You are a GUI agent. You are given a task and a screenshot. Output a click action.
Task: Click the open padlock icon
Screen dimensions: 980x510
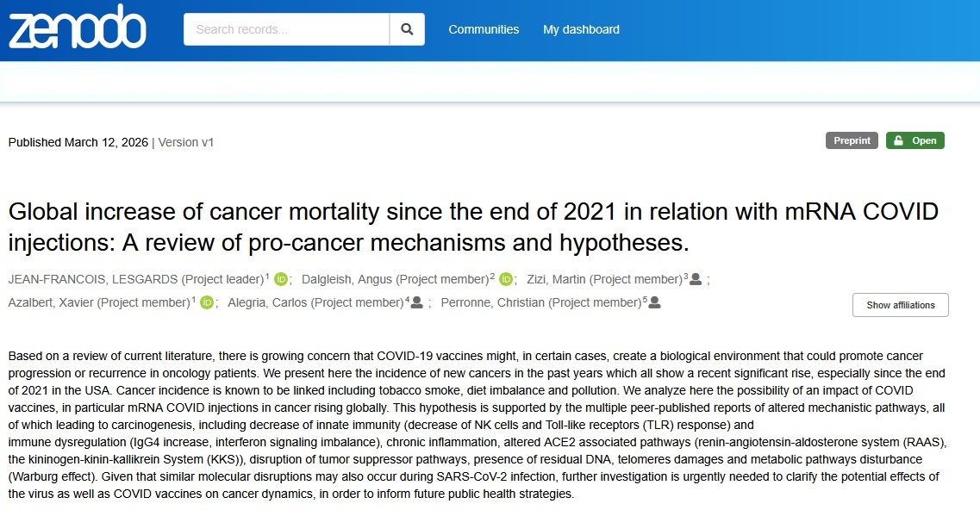point(899,140)
